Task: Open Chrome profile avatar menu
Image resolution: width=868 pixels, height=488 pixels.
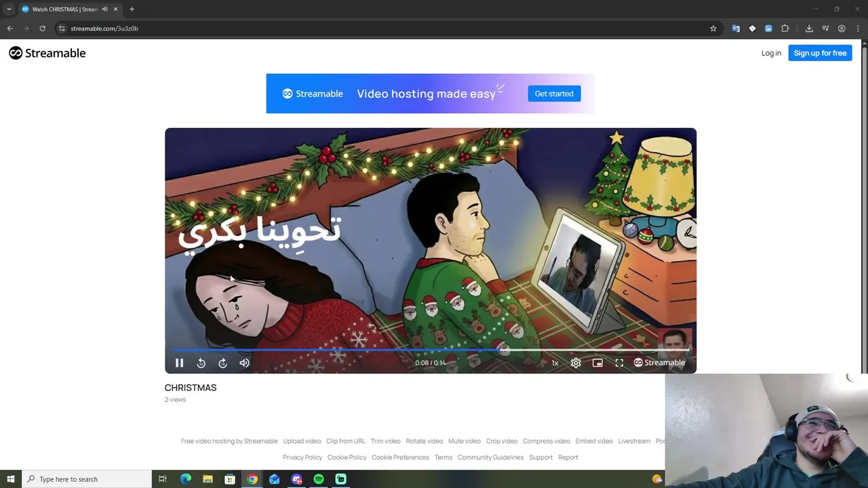Action: pos(842,28)
